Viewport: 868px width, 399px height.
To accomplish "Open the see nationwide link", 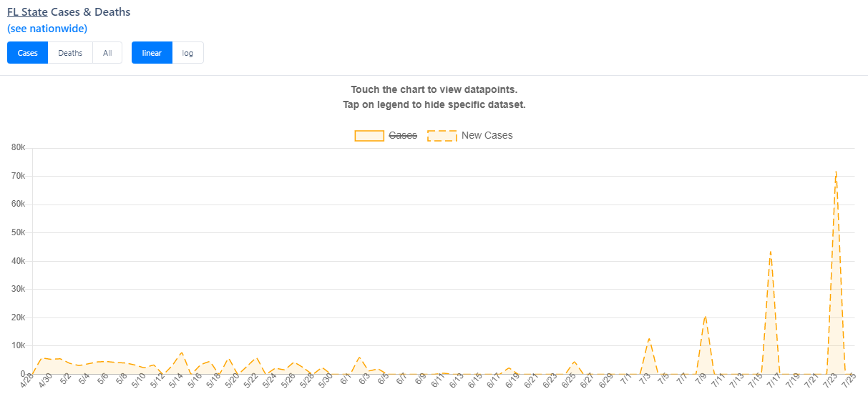I will point(47,29).
